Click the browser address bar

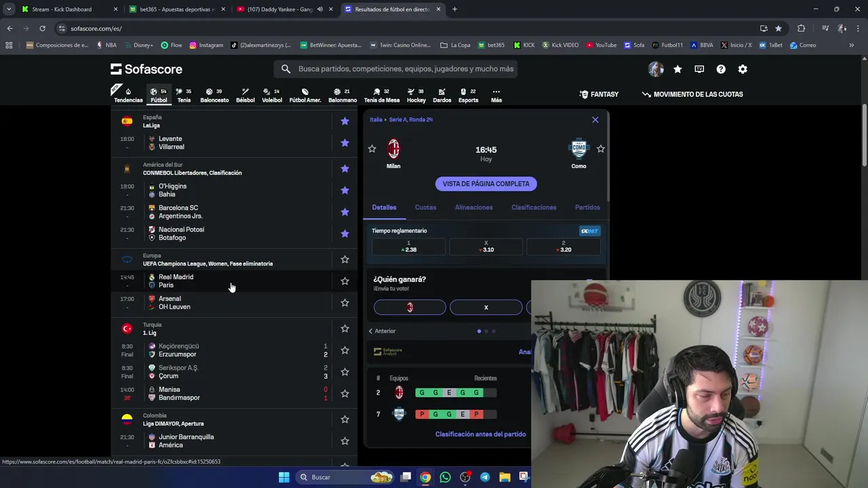[x=407, y=28]
